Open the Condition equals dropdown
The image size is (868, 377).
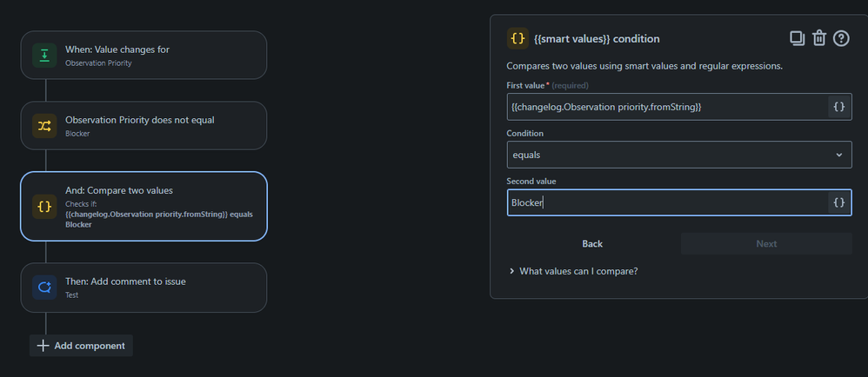point(679,155)
